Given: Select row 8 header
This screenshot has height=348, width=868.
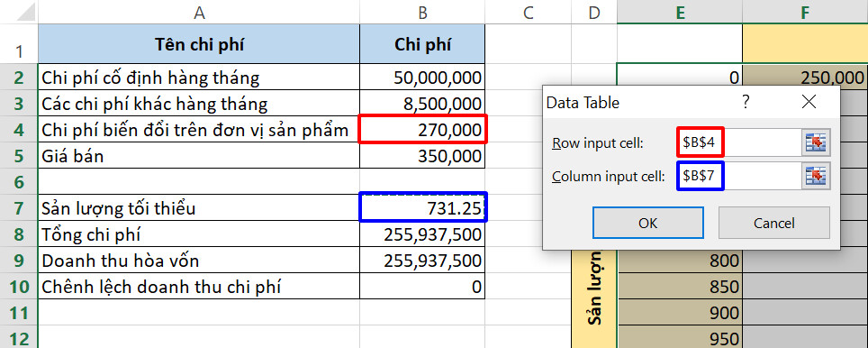Looking at the screenshot, I should [x=19, y=234].
